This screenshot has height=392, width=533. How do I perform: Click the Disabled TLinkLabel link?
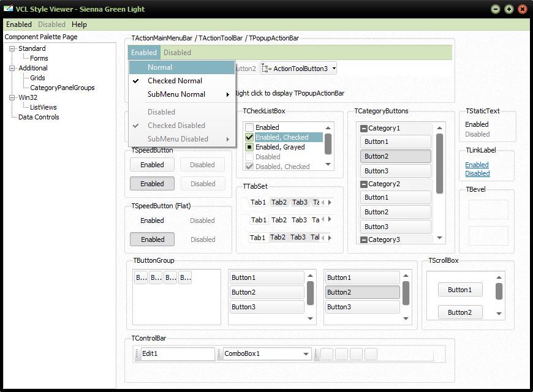point(478,173)
